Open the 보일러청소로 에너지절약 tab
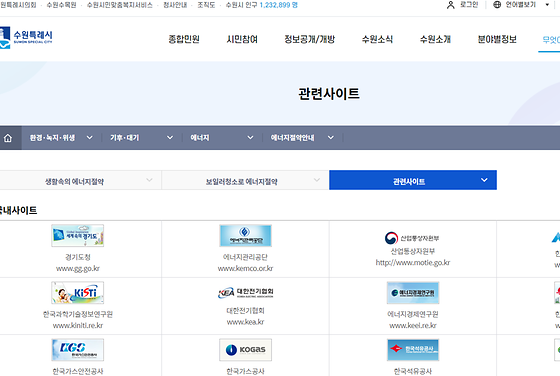Viewport: 560px width, 376px height. click(245, 180)
